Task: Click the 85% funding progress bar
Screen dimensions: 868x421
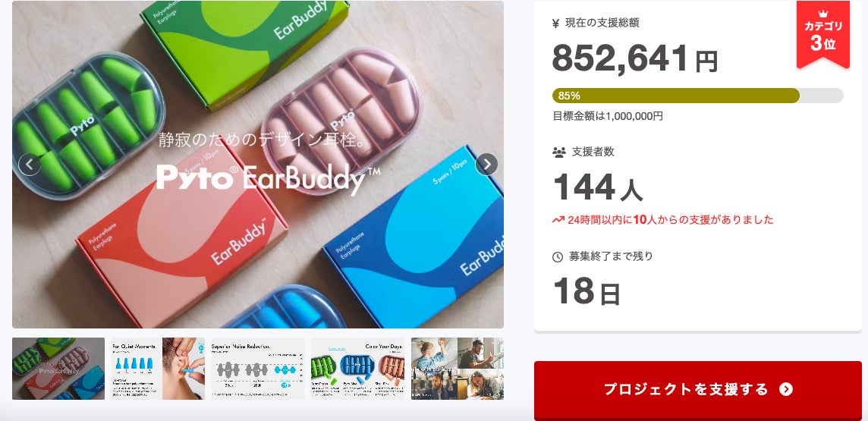Action: [697, 96]
